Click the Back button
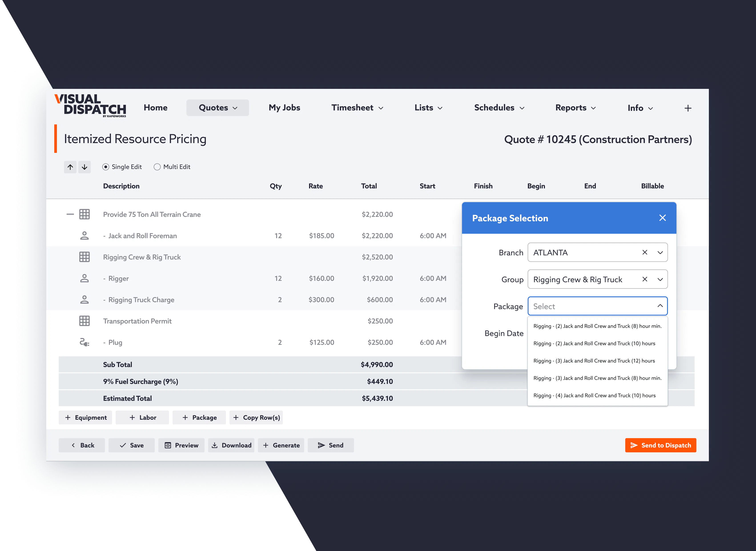The image size is (756, 551). 82,445
